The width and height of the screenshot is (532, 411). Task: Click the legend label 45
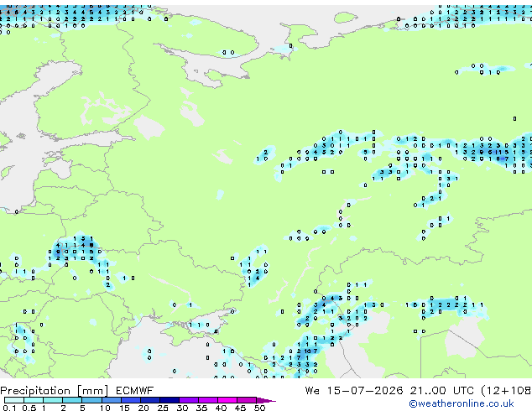(x=240, y=408)
